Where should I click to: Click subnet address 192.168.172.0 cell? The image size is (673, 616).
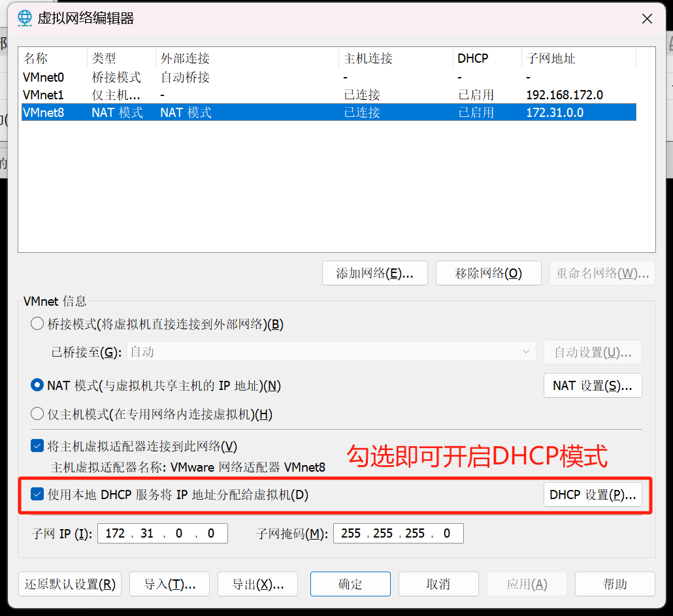[x=565, y=95]
